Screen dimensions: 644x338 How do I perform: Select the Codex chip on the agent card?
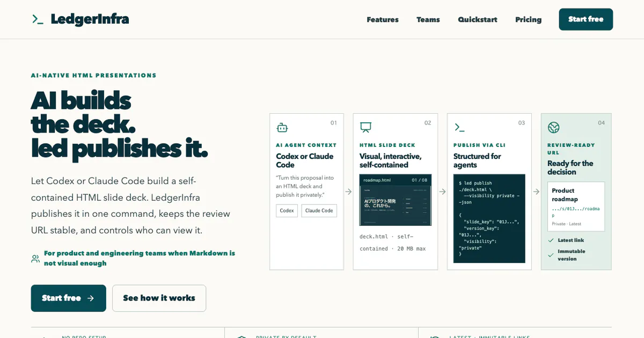(x=287, y=211)
